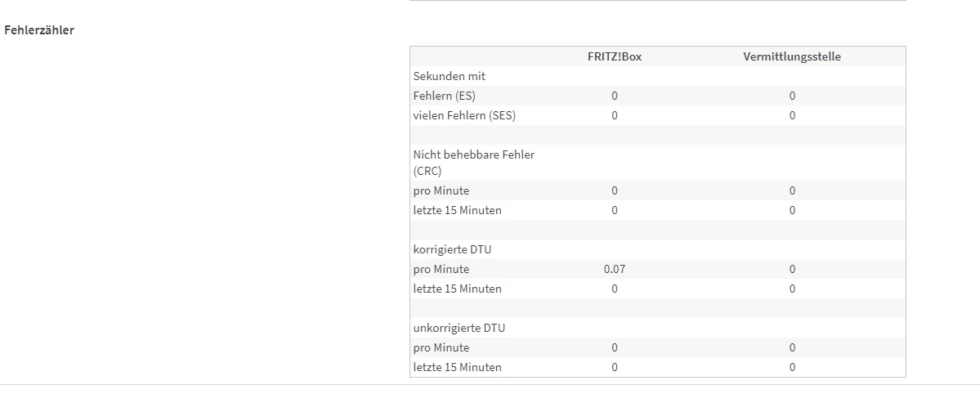This screenshot has height=394, width=980.
Task: Select Vermittlungsstelle value for Fehlern (ES)
Action: pos(791,96)
